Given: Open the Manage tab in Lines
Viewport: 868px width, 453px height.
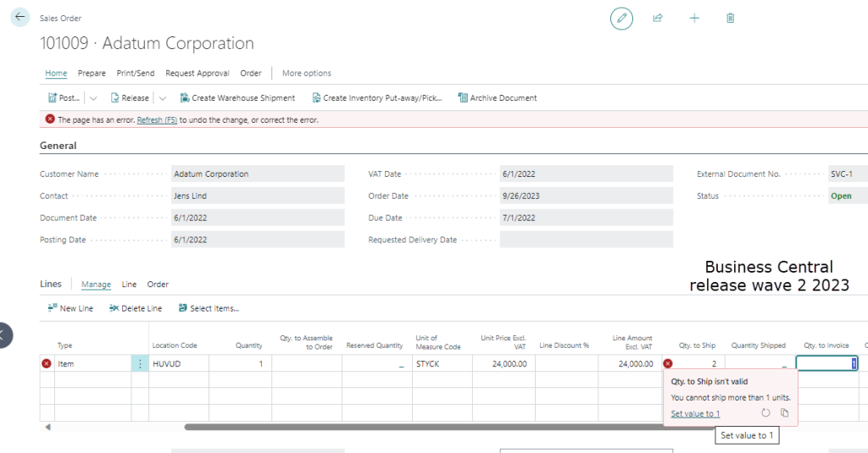Looking at the screenshot, I should coord(96,285).
